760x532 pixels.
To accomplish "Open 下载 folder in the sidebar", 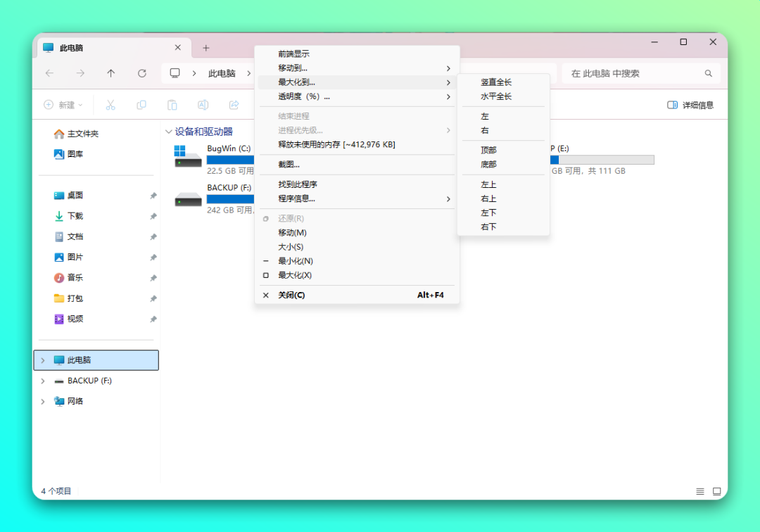I will coord(75,216).
